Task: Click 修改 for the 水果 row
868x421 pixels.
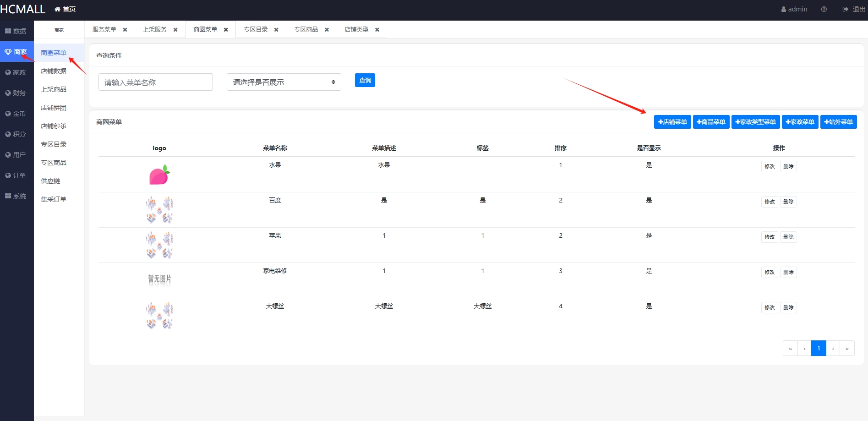Action: coord(770,166)
